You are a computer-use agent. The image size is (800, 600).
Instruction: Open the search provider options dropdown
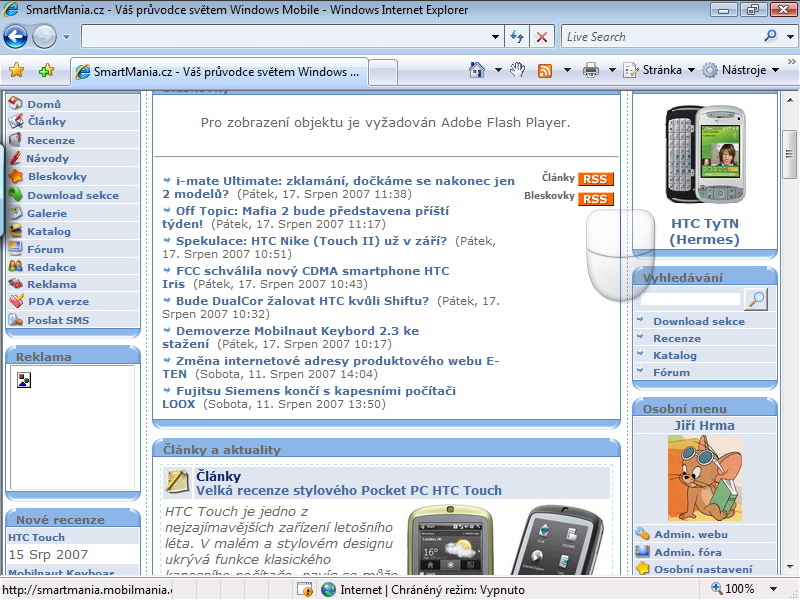[x=790, y=37]
